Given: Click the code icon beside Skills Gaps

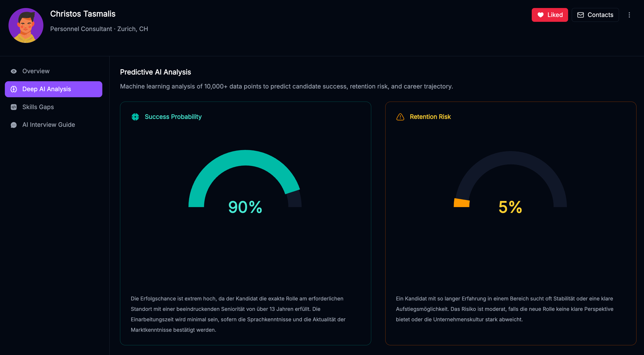Looking at the screenshot, I should (14, 107).
